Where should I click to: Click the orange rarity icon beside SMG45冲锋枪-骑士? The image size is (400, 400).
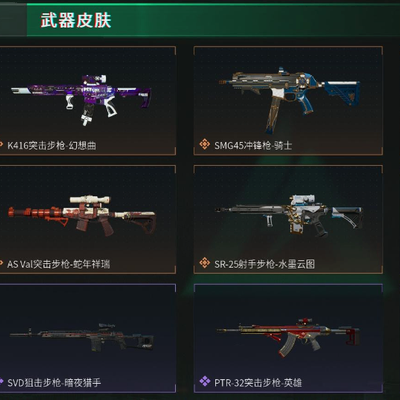[205, 144]
